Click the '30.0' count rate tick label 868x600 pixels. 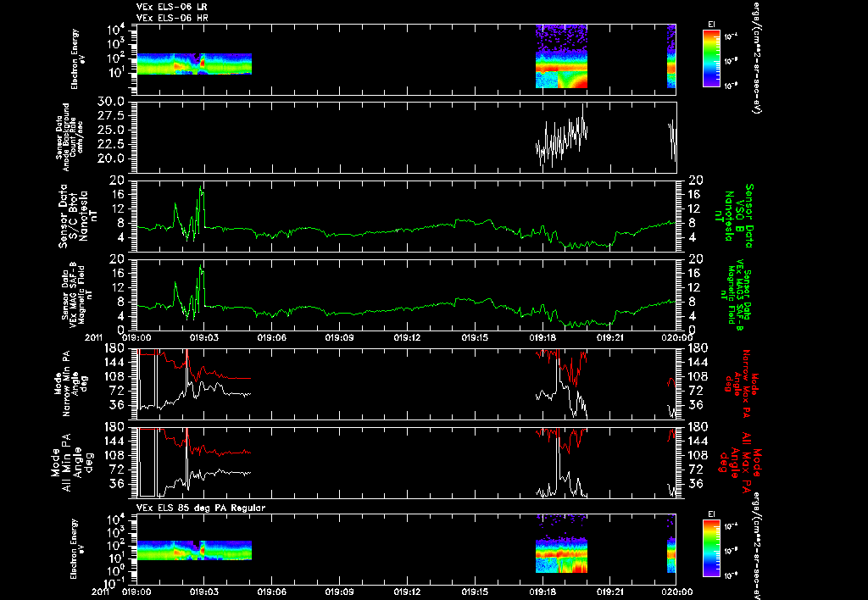(111, 102)
